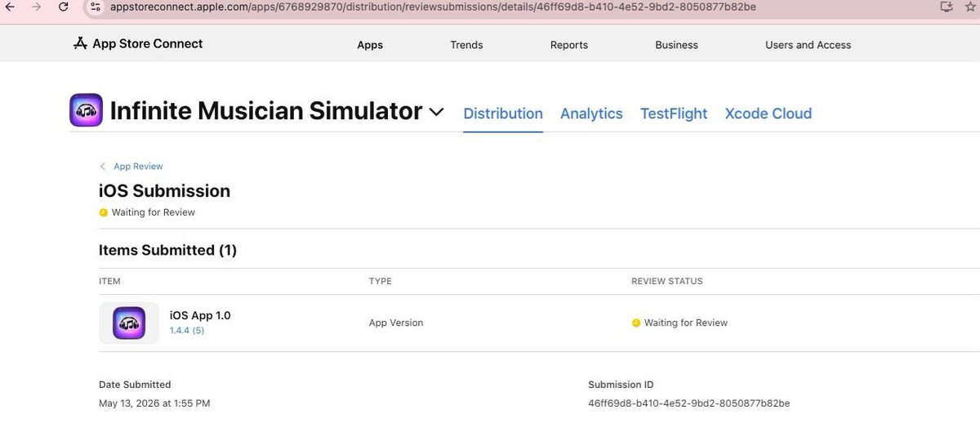
Task: Switch to the TestFlight tab
Action: pyautogui.click(x=674, y=114)
